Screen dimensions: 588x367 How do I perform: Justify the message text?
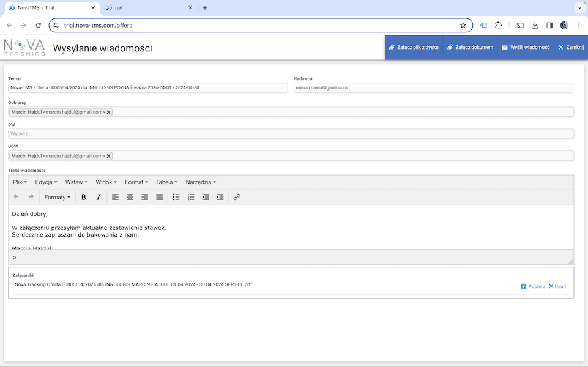tap(159, 197)
